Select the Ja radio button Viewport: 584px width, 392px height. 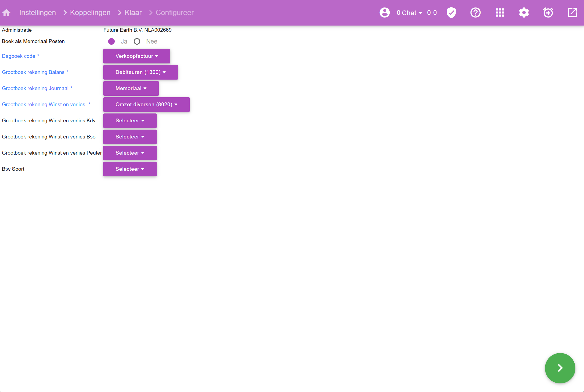pos(111,41)
